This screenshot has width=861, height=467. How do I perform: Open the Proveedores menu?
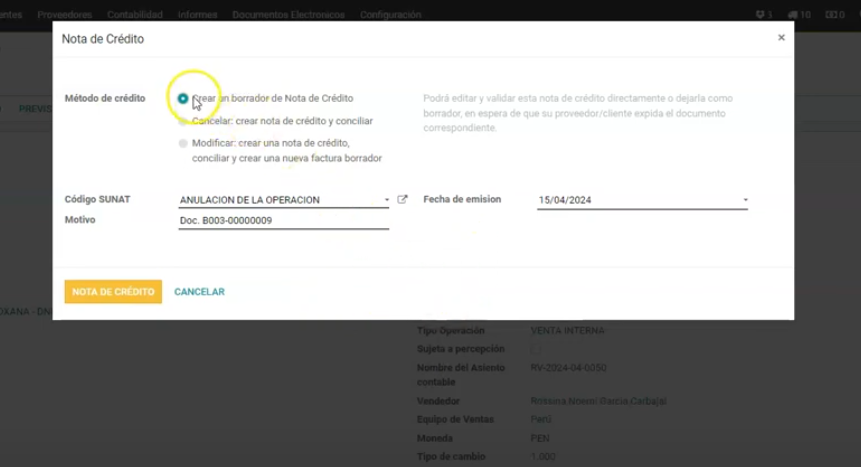(64, 15)
